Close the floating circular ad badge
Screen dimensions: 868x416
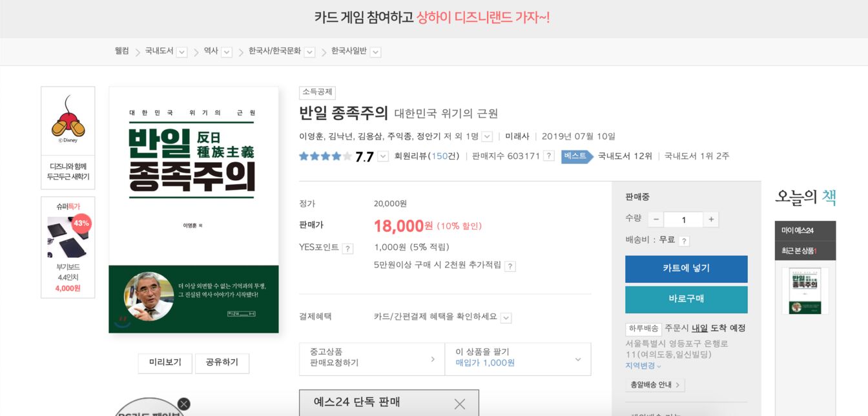pos(184,404)
